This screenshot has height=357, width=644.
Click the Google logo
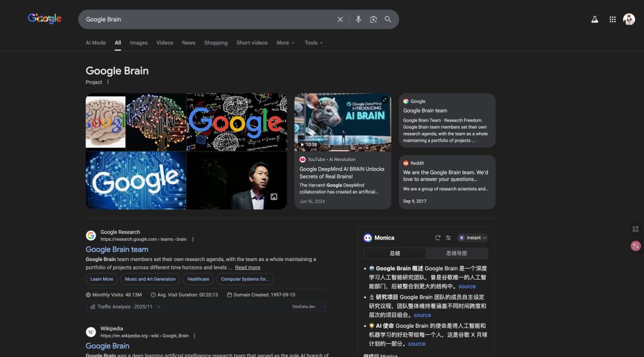[x=44, y=18]
